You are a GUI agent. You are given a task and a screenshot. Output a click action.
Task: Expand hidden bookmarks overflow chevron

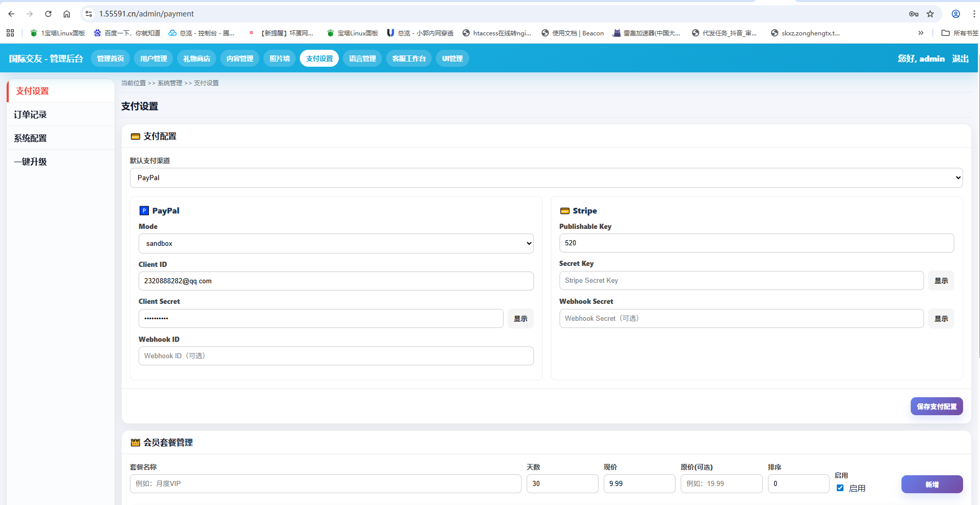click(921, 33)
